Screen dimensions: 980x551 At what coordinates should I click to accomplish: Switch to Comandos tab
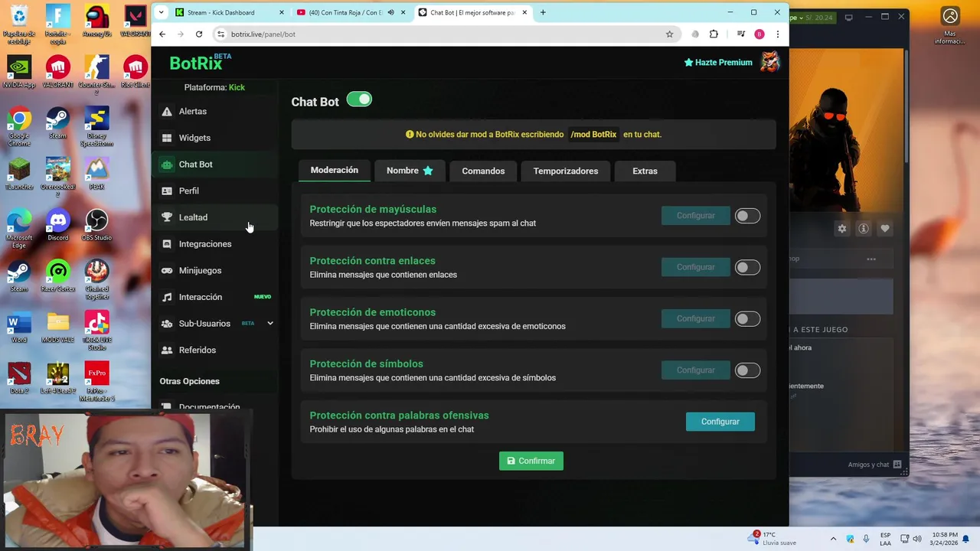click(483, 171)
